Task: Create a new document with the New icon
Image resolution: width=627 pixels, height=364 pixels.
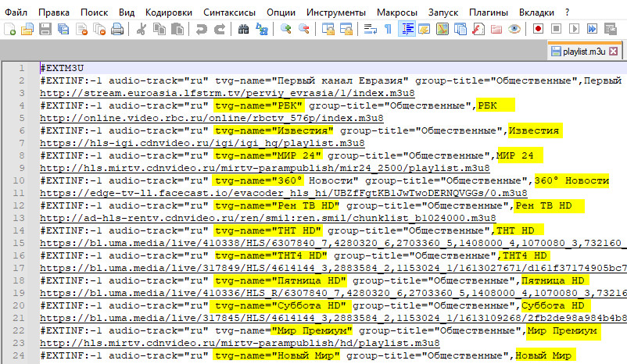Action: tap(9, 29)
